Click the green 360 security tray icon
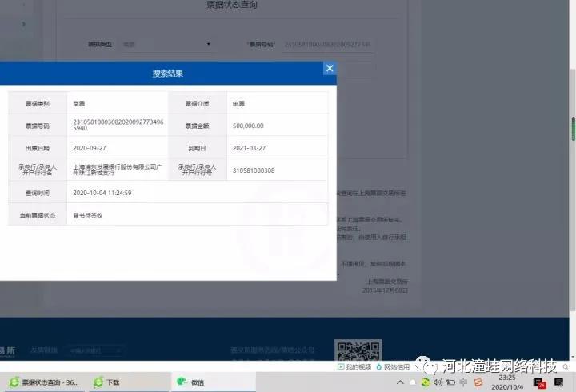 pos(425,382)
